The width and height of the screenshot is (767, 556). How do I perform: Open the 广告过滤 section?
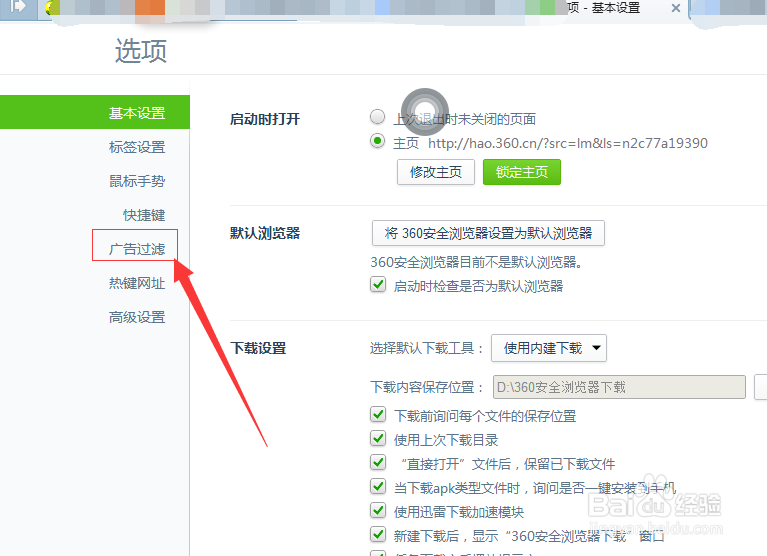tap(137, 249)
